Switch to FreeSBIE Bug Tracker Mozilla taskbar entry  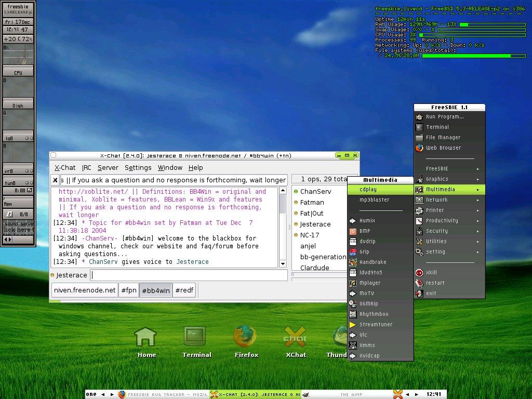pyautogui.click(x=163, y=395)
